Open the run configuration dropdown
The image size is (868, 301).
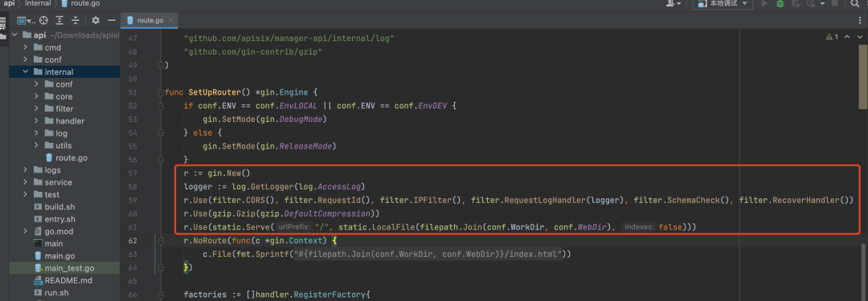722,4
